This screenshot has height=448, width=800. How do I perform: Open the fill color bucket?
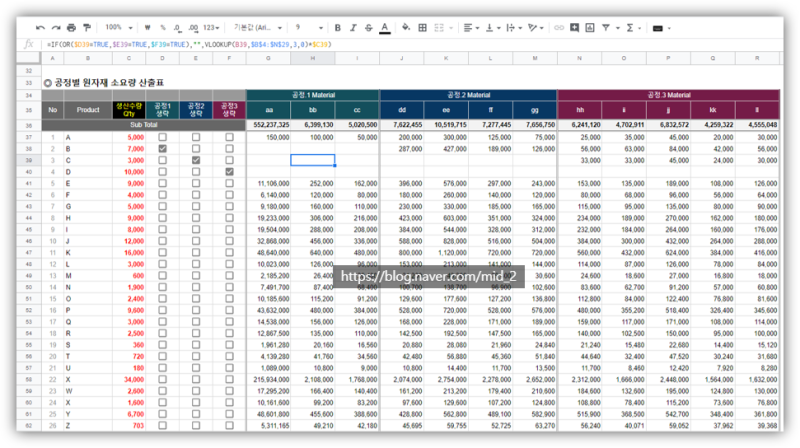tap(406, 28)
